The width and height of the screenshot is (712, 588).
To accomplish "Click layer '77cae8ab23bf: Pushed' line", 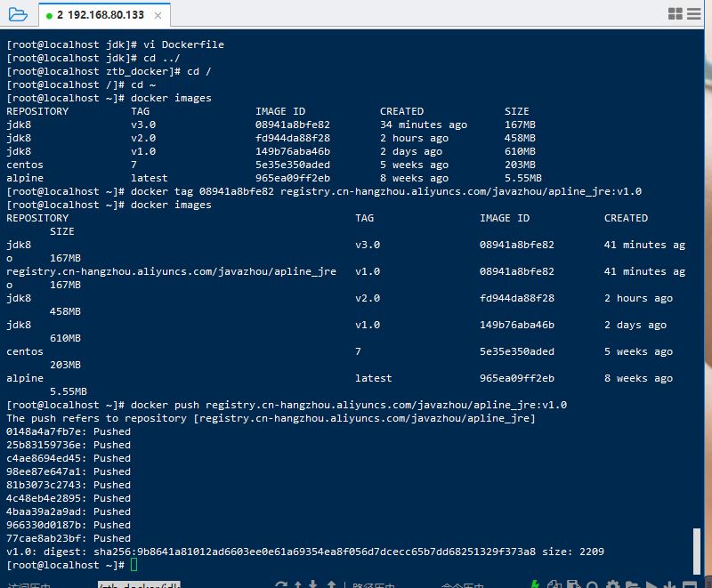I will [x=69, y=538].
